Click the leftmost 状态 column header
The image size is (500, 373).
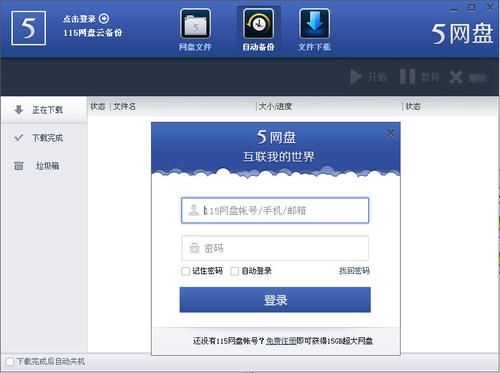click(98, 106)
